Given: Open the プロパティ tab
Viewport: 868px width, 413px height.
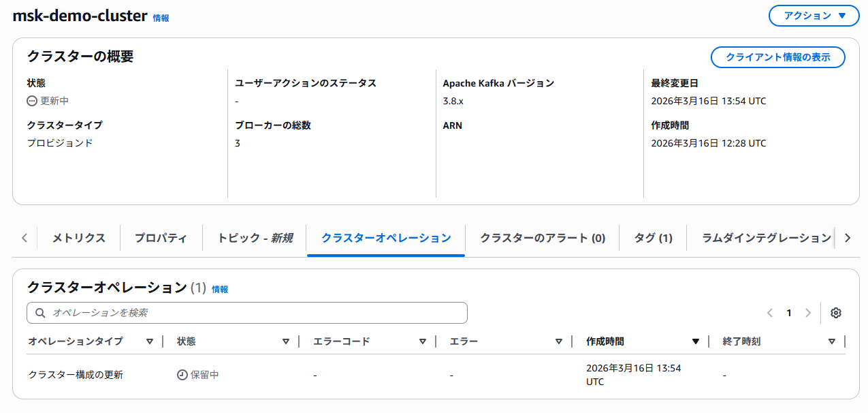Looking at the screenshot, I should [x=161, y=238].
